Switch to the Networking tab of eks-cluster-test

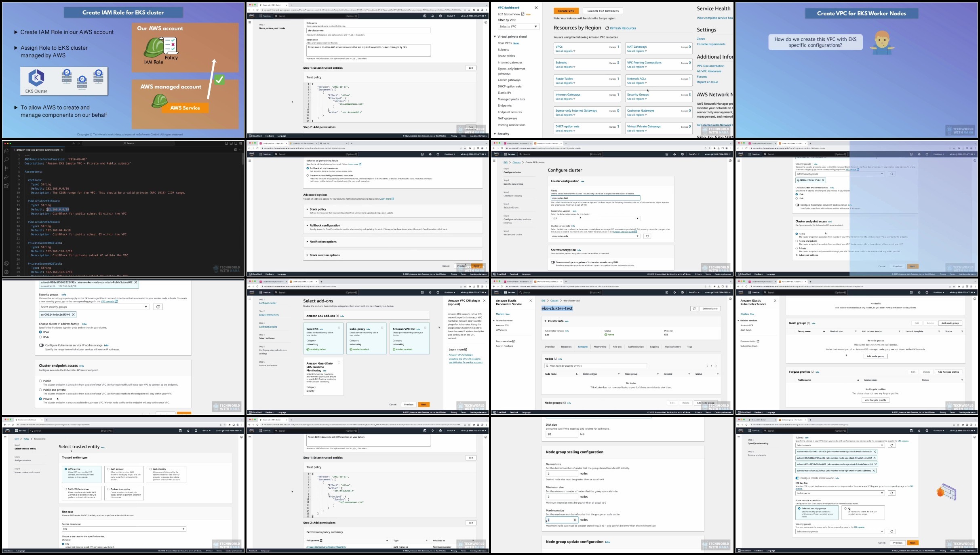600,347
